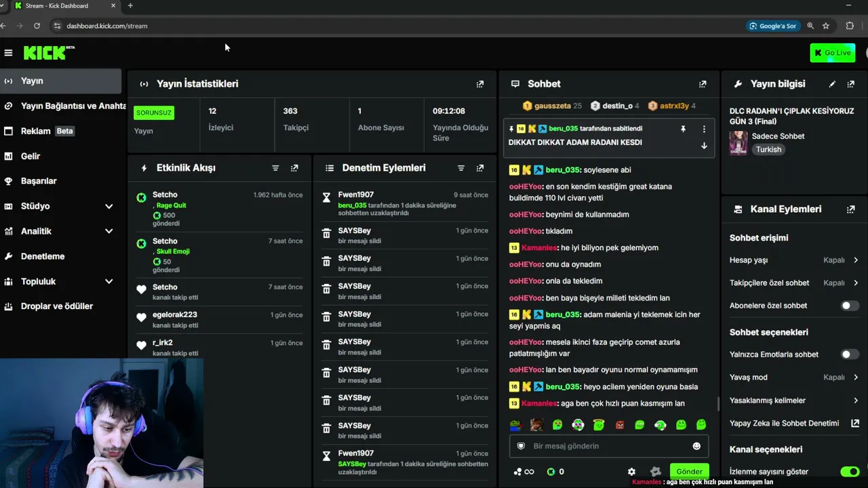The width and height of the screenshot is (868, 488).
Task: Click gausszeta on the chat leaderboard
Action: [553, 106]
